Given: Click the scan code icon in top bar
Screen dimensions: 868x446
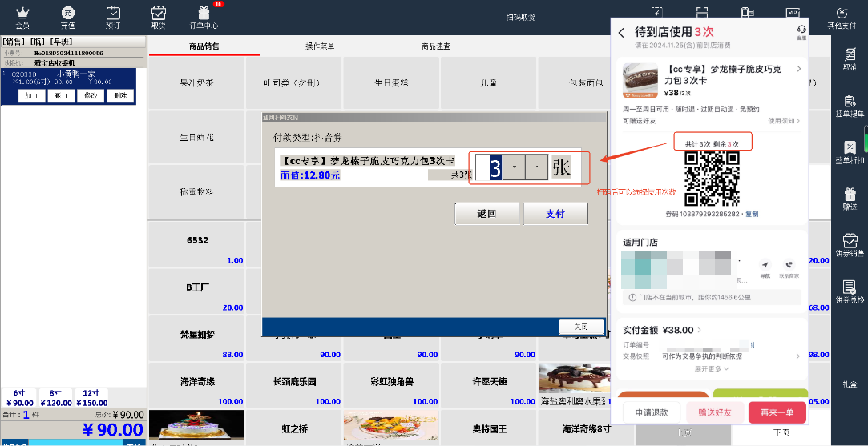Looking at the screenshot, I should tap(702, 12).
